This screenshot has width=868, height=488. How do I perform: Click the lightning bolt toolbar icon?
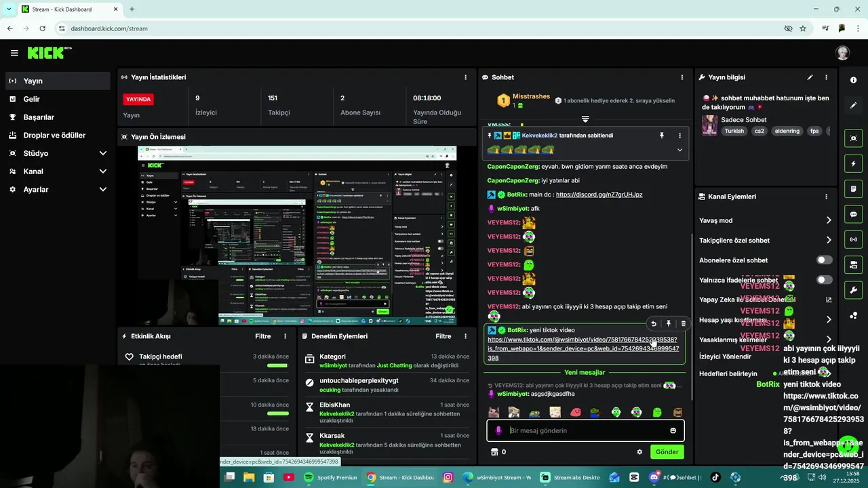point(853,163)
